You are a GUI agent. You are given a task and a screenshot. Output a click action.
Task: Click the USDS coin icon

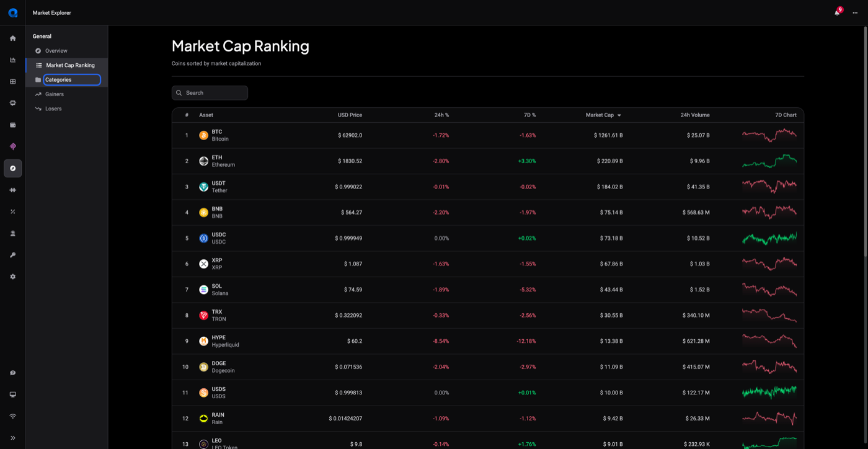[x=203, y=393]
